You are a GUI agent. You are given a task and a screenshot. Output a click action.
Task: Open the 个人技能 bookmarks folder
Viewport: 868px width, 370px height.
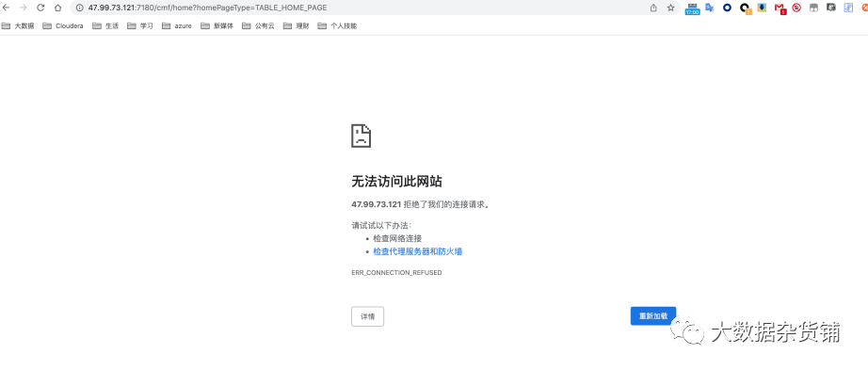pyautogui.click(x=338, y=25)
